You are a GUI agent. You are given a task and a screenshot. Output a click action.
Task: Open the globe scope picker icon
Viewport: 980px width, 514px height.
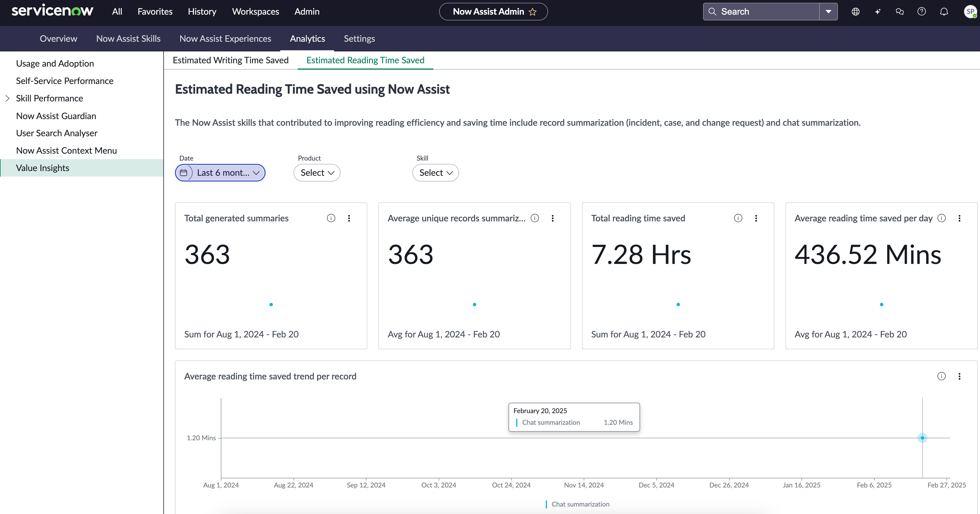click(855, 12)
